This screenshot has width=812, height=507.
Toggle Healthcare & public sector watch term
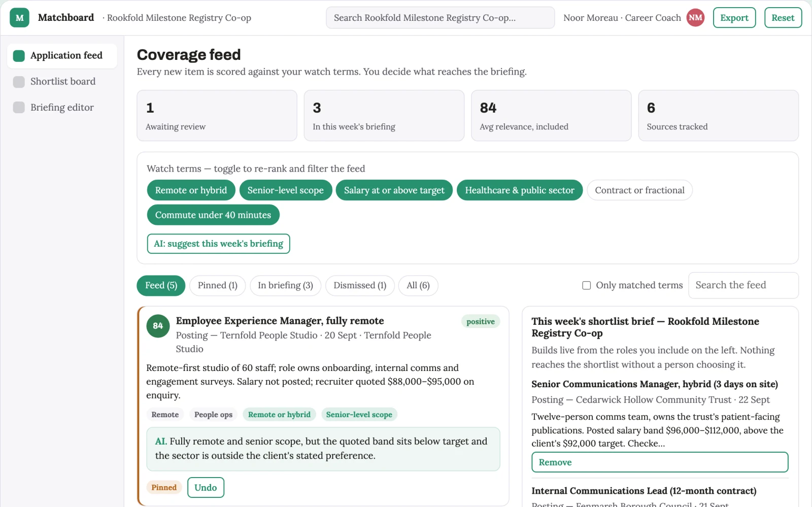[520, 190]
